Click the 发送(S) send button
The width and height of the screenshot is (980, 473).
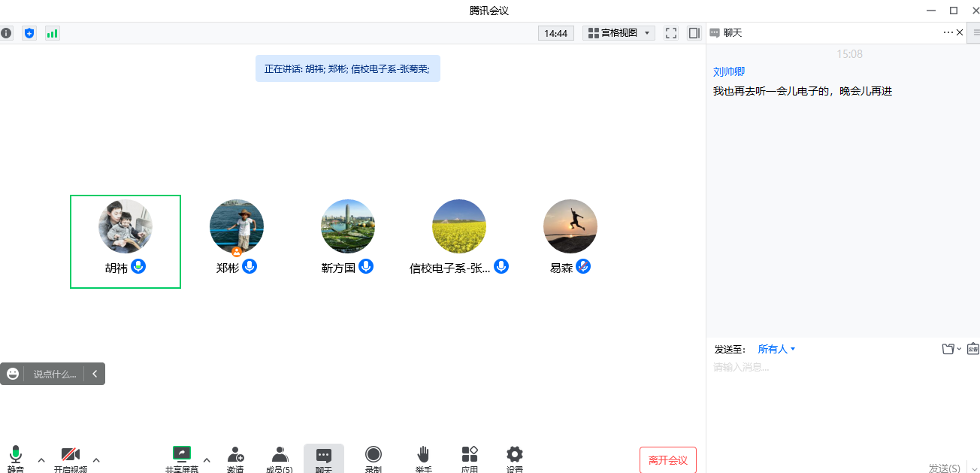tap(944, 468)
